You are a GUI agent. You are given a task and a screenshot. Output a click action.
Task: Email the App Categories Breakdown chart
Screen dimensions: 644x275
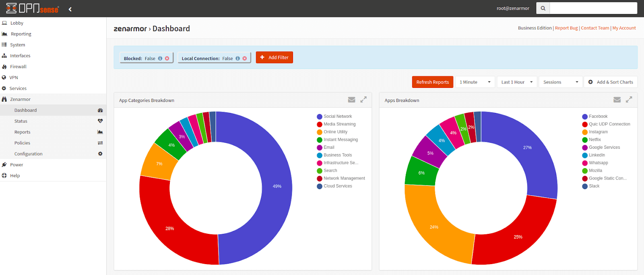351,100
